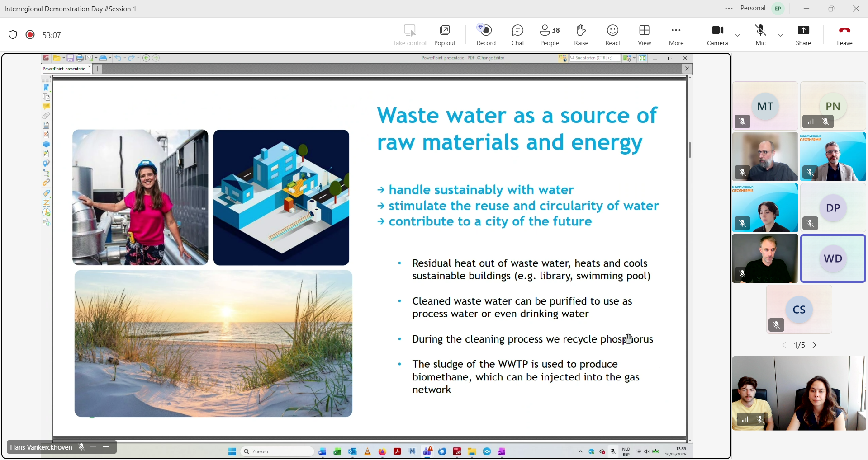Expand camera options dropdown arrow
The height and width of the screenshot is (460, 868).
click(738, 35)
